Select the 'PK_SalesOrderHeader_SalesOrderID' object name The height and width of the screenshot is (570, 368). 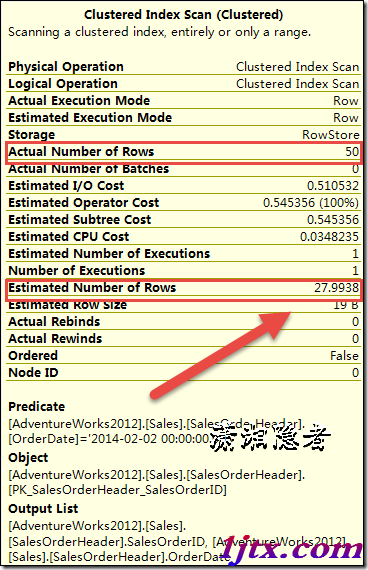[117, 490]
